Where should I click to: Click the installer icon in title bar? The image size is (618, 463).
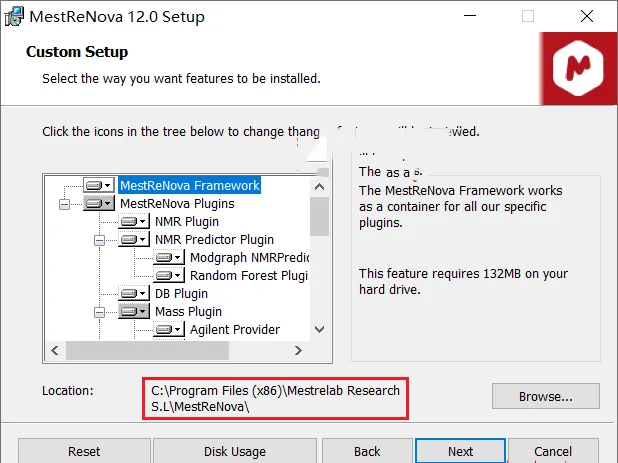coord(14,17)
